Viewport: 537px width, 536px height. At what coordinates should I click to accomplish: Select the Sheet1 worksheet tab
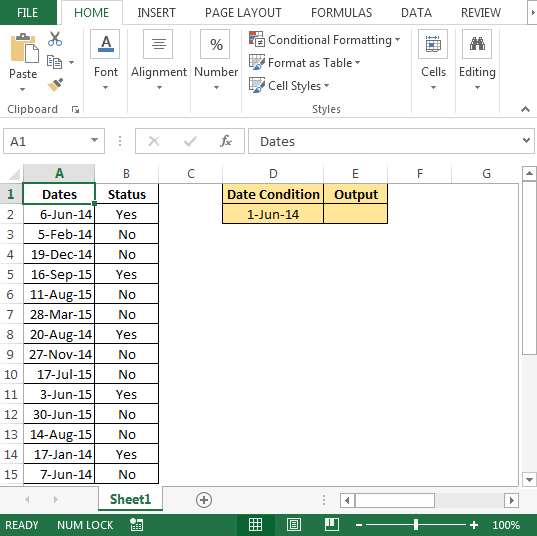click(130, 499)
